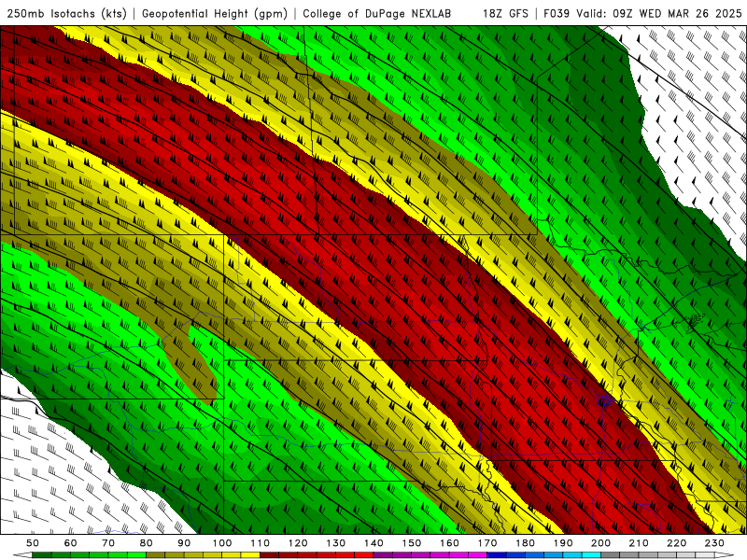Click the left arrow end of color bar
747x560 pixels.
(21, 555)
